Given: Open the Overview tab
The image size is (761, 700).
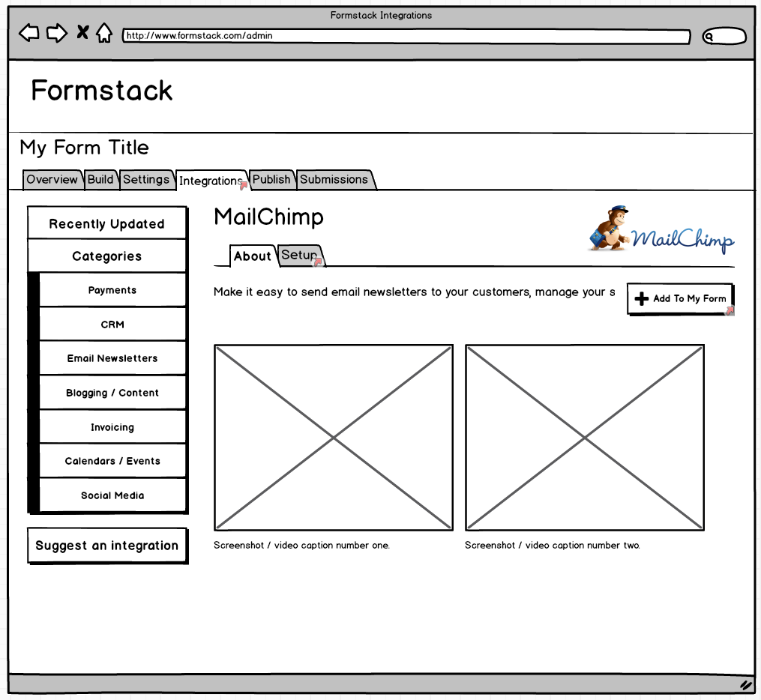Looking at the screenshot, I should point(52,179).
